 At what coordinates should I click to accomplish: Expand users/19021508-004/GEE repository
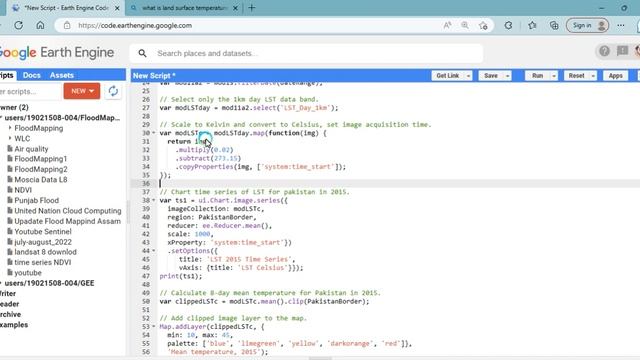tap(1, 283)
